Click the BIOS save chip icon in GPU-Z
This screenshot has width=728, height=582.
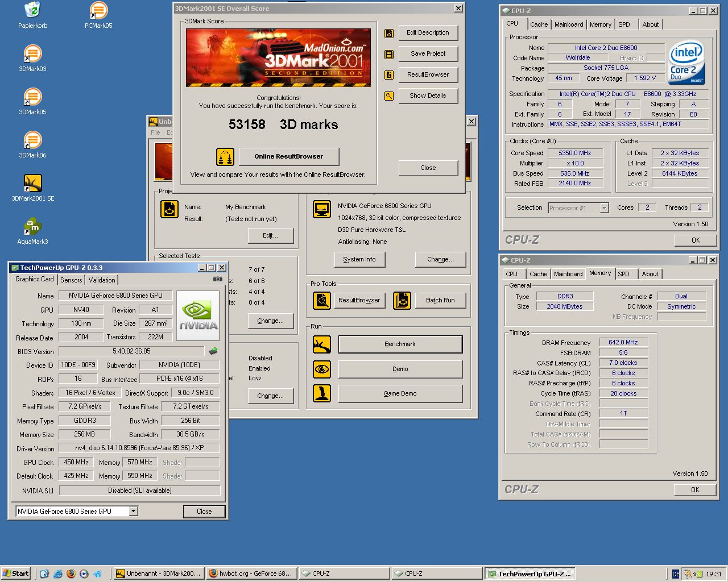pyautogui.click(x=213, y=351)
